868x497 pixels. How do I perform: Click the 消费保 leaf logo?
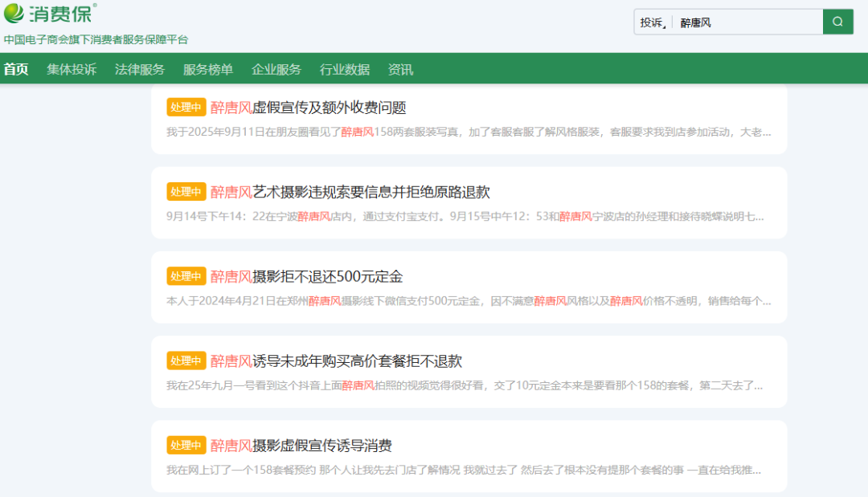[50, 14]
